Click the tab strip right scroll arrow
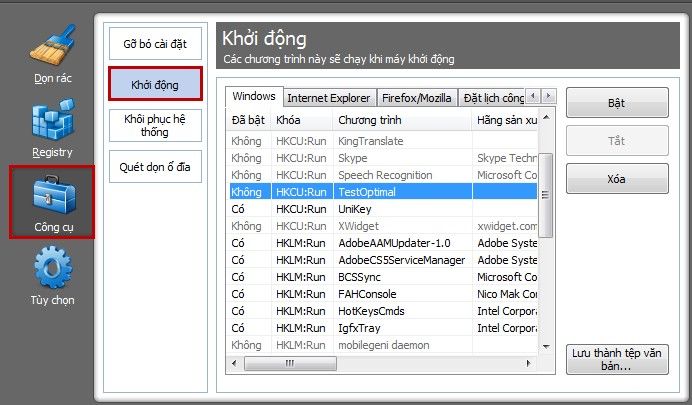The height and width of the screenshot is (405, 692). click(548, 96)
